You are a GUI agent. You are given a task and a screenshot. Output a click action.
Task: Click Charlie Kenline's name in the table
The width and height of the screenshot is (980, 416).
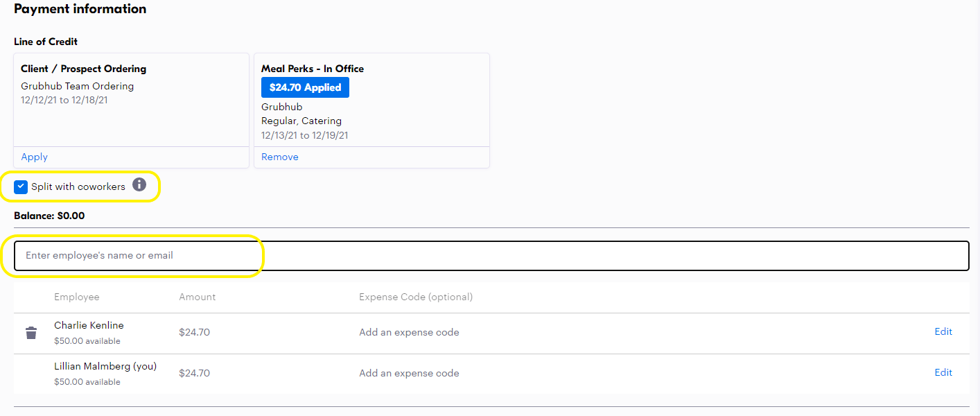[89, 325]
